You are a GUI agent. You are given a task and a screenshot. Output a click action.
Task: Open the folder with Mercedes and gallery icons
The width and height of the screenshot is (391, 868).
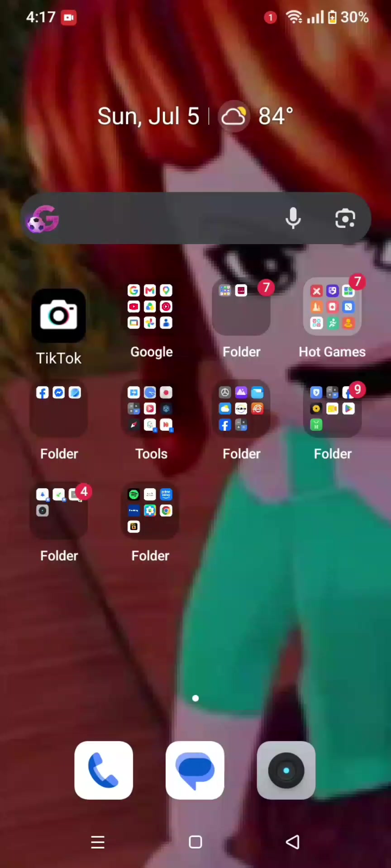pyautogui.click(x=241, y=409)
